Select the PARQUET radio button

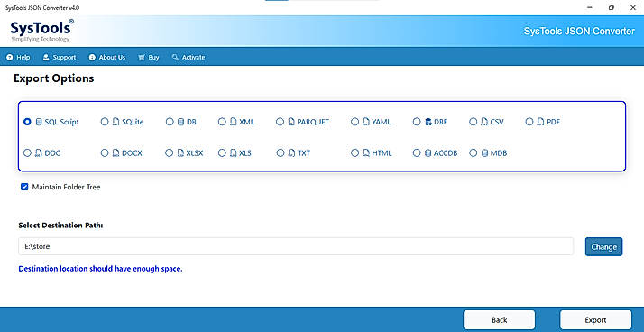tap(281, 122)
